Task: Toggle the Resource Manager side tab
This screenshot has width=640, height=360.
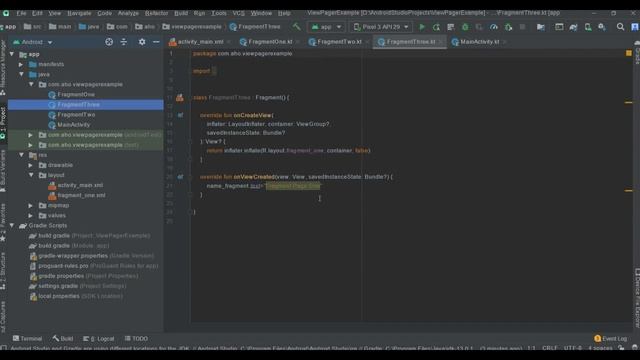Action: point(3,68)
